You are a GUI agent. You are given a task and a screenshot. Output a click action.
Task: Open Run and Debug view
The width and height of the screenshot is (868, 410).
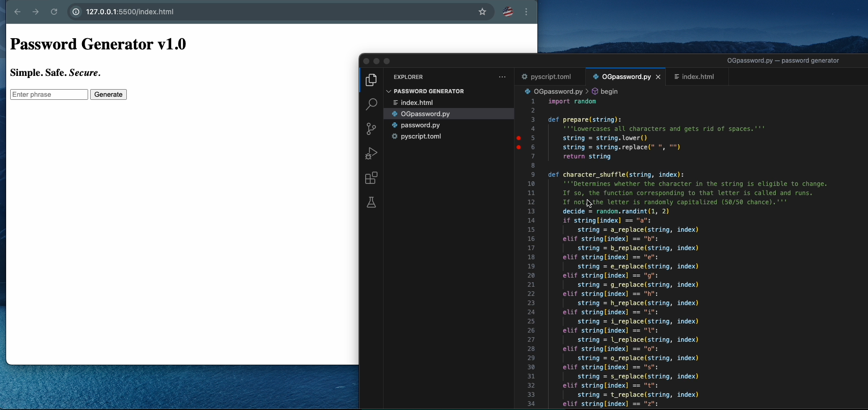click(x=371, y=153)
